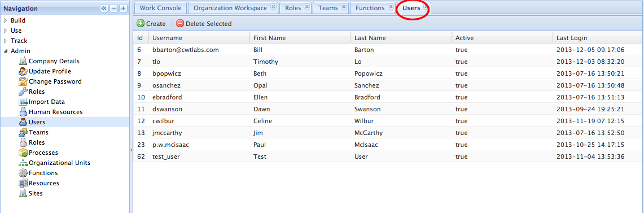
Task: Select the row for user bbarton@cwtlabs.com
Action: tap(388, 50)
